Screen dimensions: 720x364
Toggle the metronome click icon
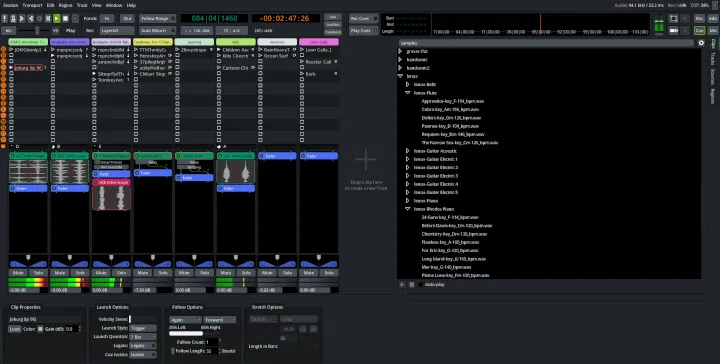point(13,18)
